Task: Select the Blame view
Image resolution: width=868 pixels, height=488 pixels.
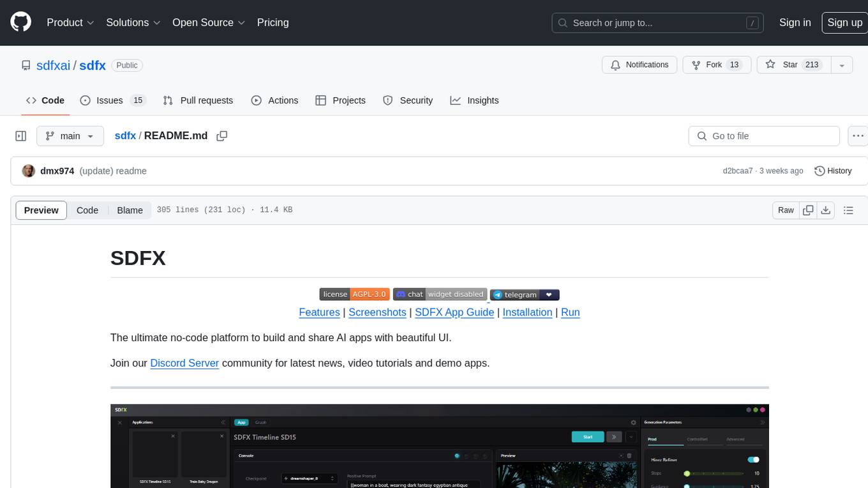Action: 130,210
